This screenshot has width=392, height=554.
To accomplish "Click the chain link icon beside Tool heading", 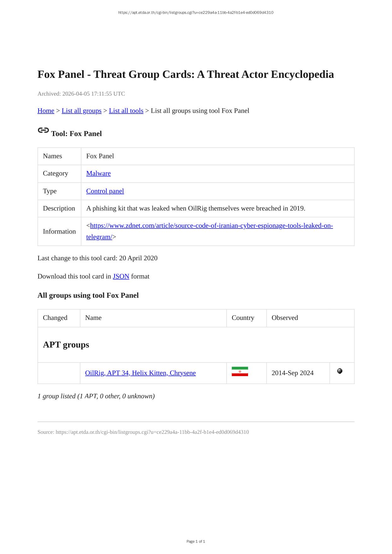I will pyautogui.click(x=43, y=130).
